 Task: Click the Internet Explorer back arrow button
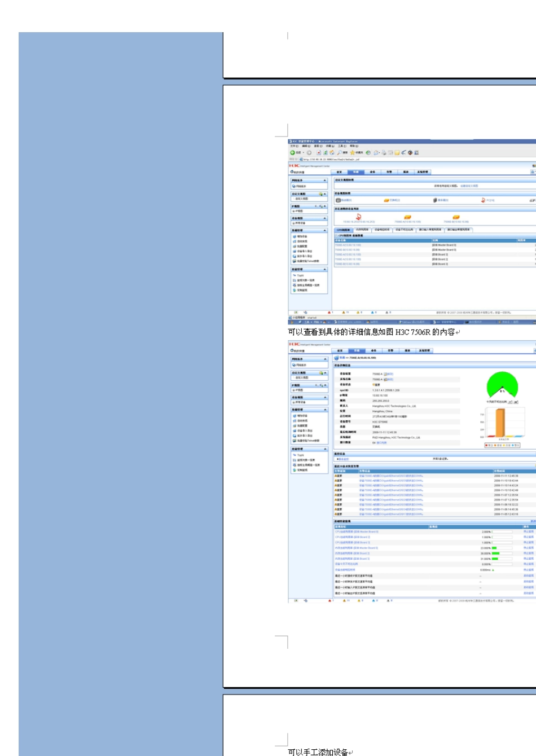(293, 152)
